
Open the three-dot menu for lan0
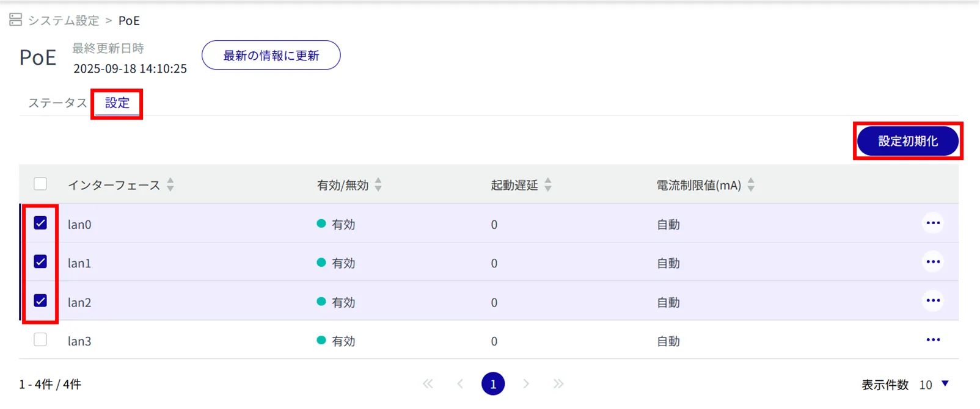tap(932, 223)
